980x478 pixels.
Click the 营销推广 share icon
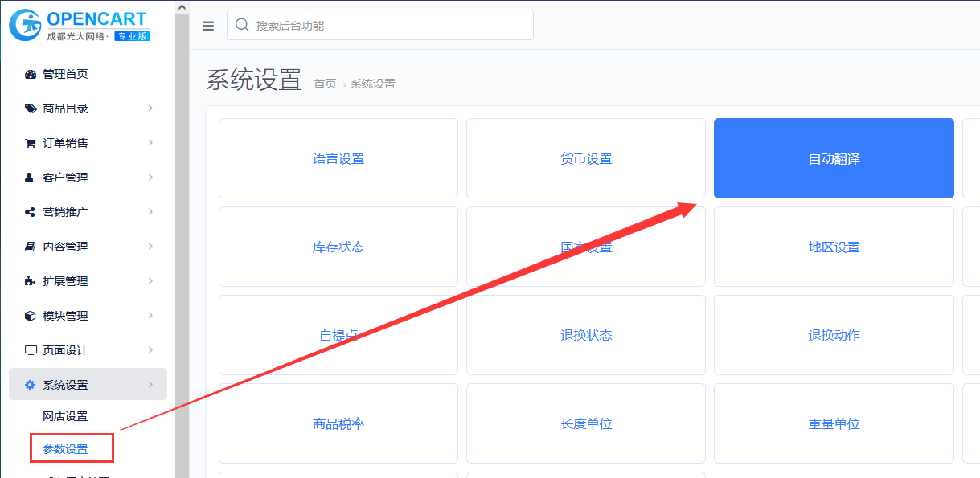click(x=31, y=212)
